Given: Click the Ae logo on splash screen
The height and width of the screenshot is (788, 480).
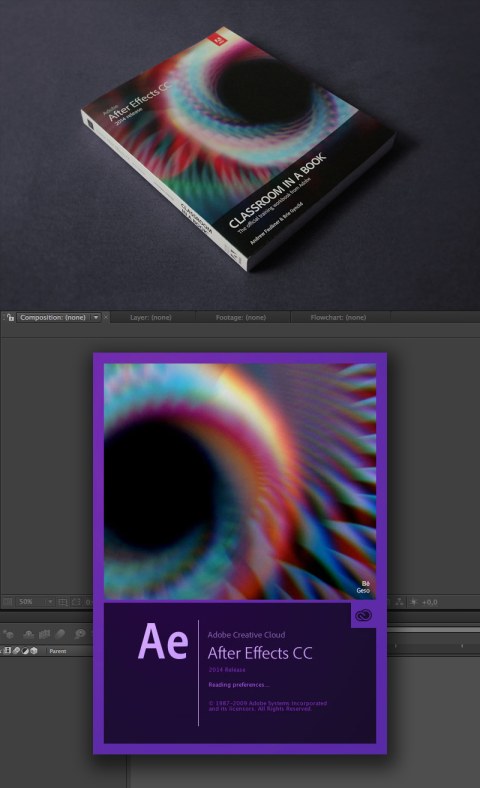Looking at the screenshot, I should tap(163, 641).
